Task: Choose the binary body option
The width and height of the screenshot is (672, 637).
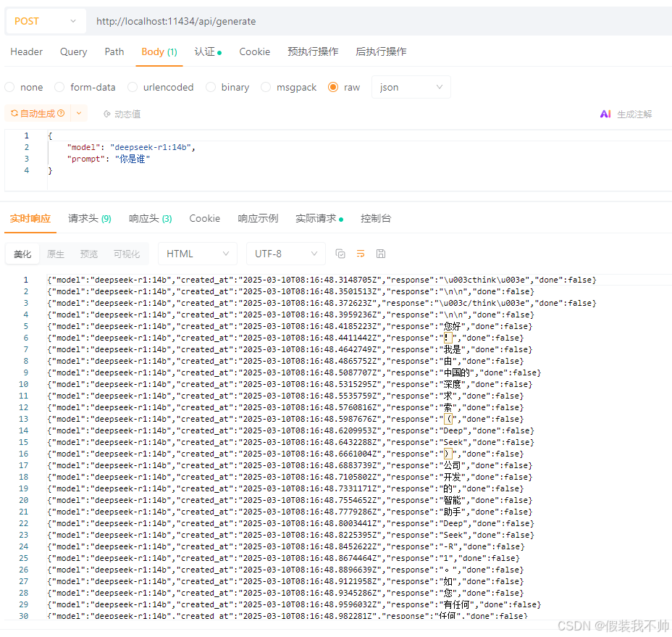Action: 211,87
